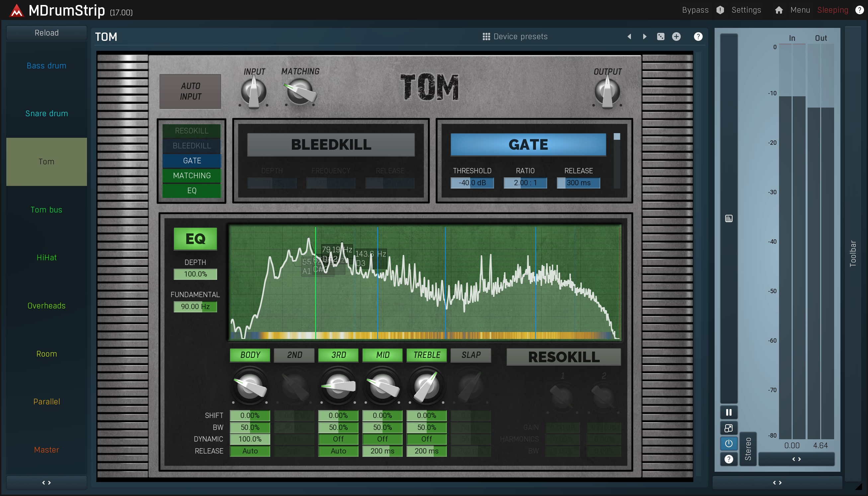The width and height of the screenshot is (868, 496).
Task: Click the Reload button
Action: pos(46,33)
